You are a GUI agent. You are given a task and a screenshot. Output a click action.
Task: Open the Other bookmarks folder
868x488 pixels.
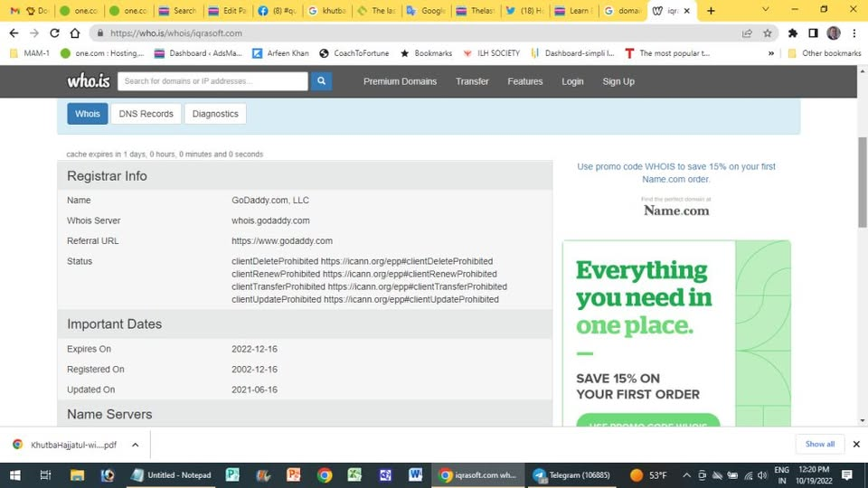[x=825, y=53]
